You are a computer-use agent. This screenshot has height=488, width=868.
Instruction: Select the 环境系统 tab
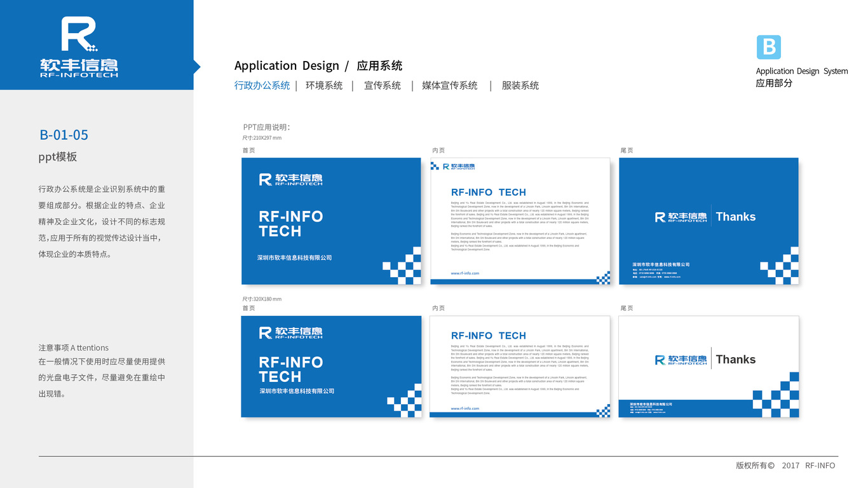point(324,85)
